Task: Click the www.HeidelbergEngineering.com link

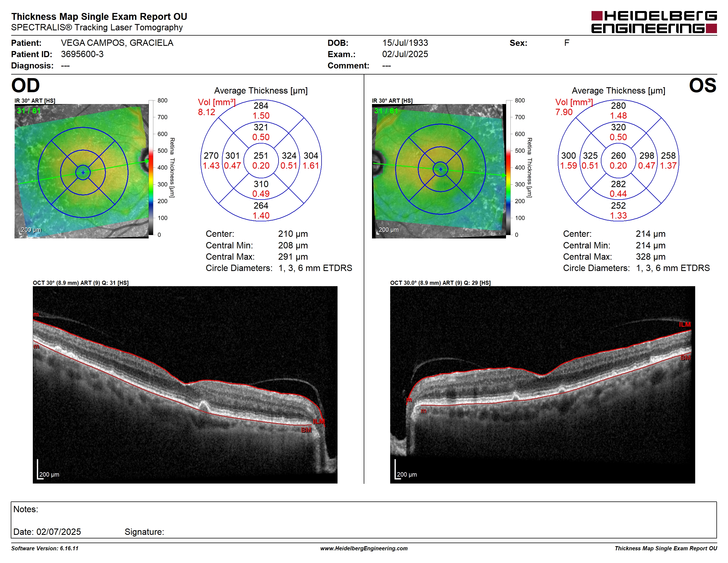Action: click(x=364, y=548)
